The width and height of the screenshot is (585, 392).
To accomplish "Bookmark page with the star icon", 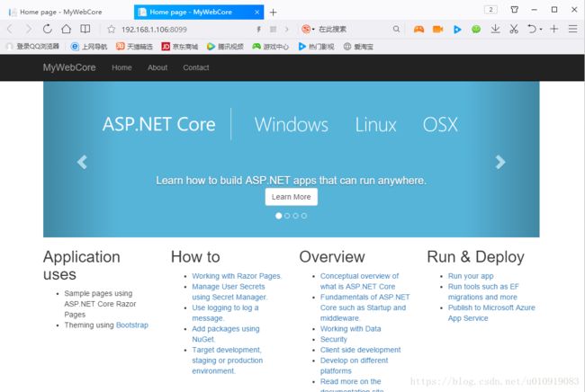I will pos(112,29).
